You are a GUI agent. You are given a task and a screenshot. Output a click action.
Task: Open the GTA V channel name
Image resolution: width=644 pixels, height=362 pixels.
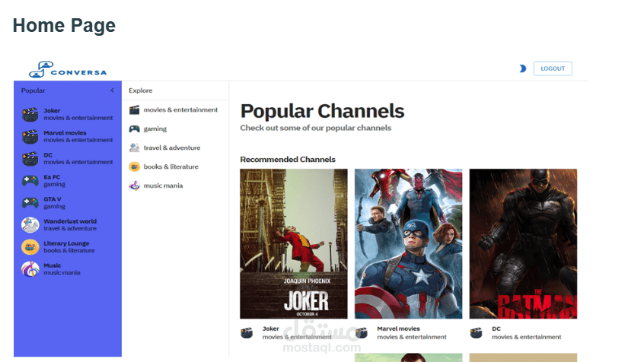pos(53,199)
